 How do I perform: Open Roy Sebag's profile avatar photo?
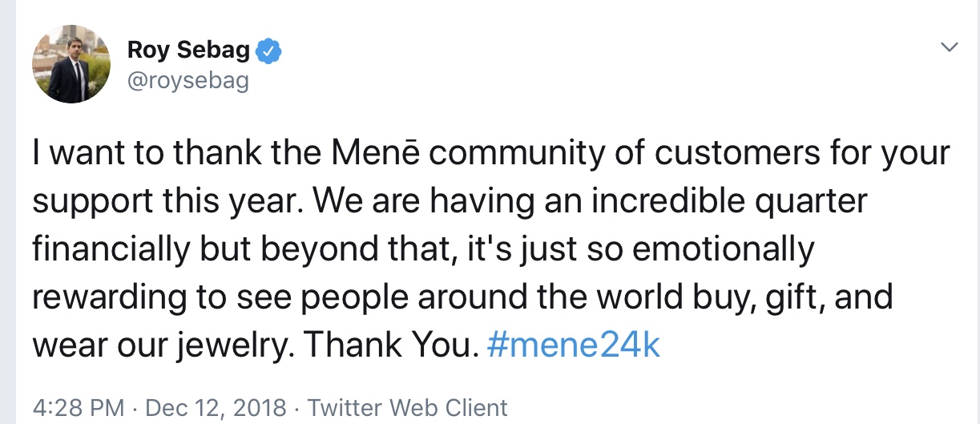[71, 63]
